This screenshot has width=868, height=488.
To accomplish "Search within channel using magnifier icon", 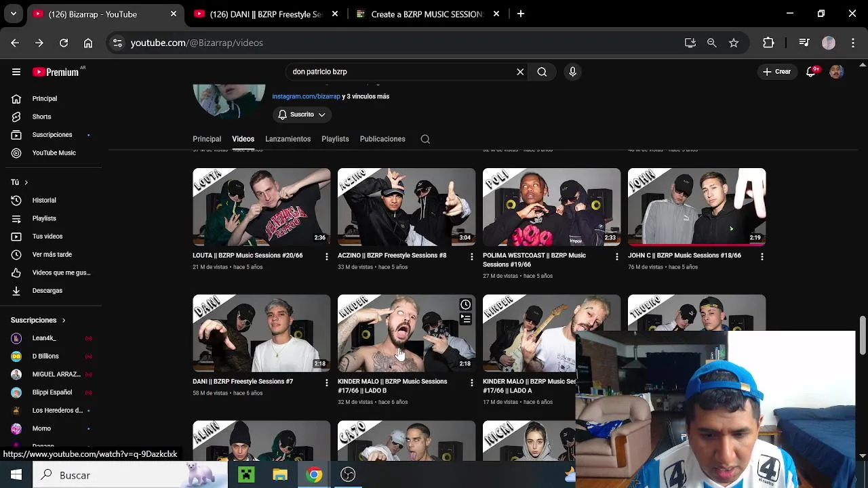I will pyautogui.click(x=425, y=139).
